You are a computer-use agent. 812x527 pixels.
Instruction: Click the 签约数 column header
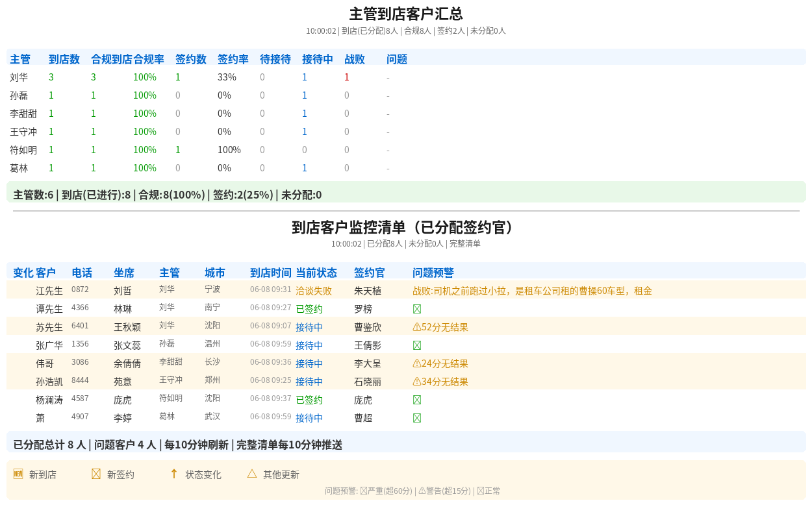191,59
